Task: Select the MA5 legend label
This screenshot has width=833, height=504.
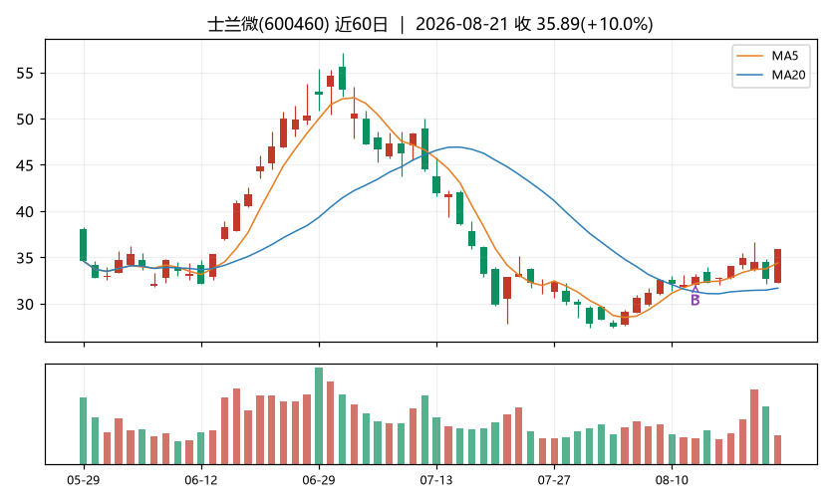Action: coord(784,56)
